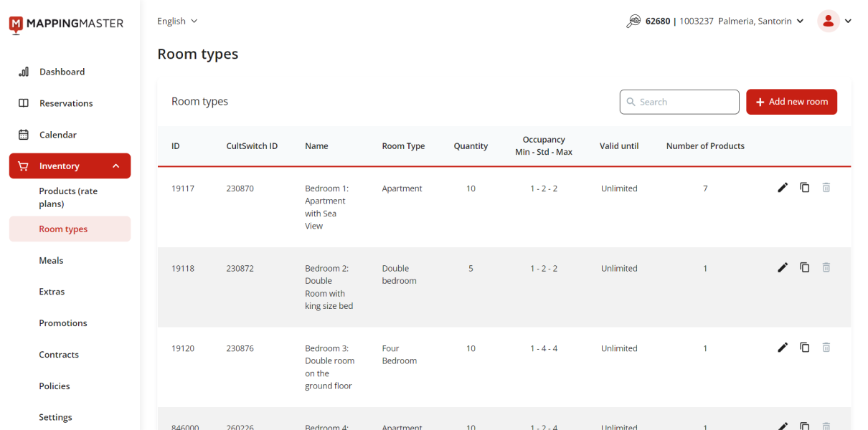Viewport: 868px width, 430px height.
Task: Edit room 19120 with the pencil icon
Action: tap(783, 348)
